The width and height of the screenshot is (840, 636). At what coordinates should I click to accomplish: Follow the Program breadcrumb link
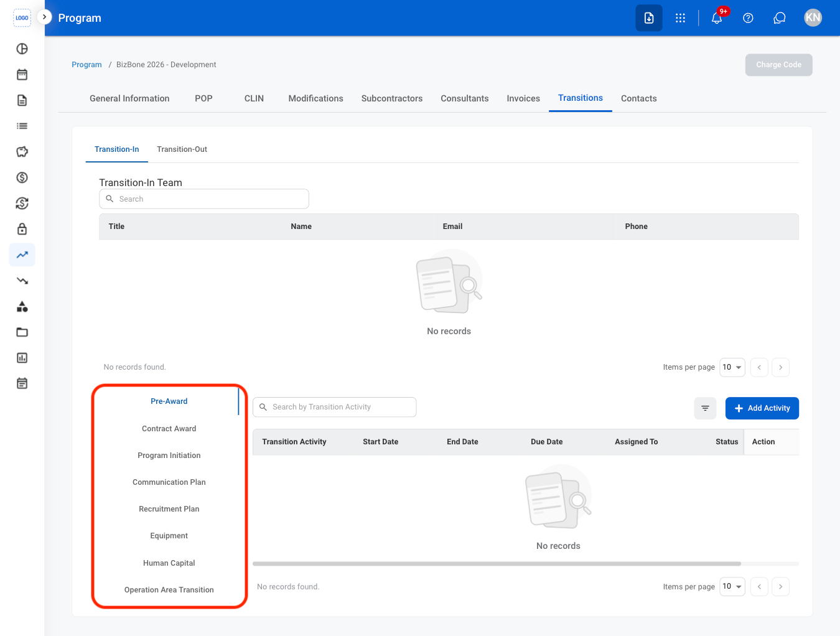pyautogui.click(x=86, y=65)
